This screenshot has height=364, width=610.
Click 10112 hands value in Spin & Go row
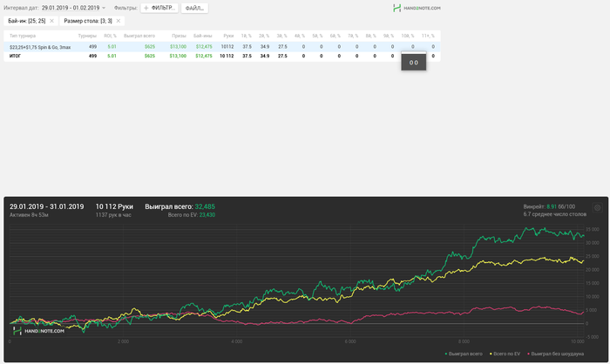pos(227,47)
